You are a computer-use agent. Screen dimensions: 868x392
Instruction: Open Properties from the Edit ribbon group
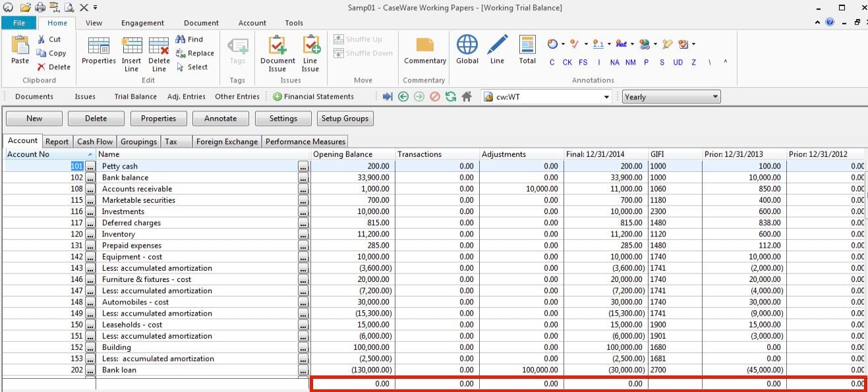click(99, 51)
